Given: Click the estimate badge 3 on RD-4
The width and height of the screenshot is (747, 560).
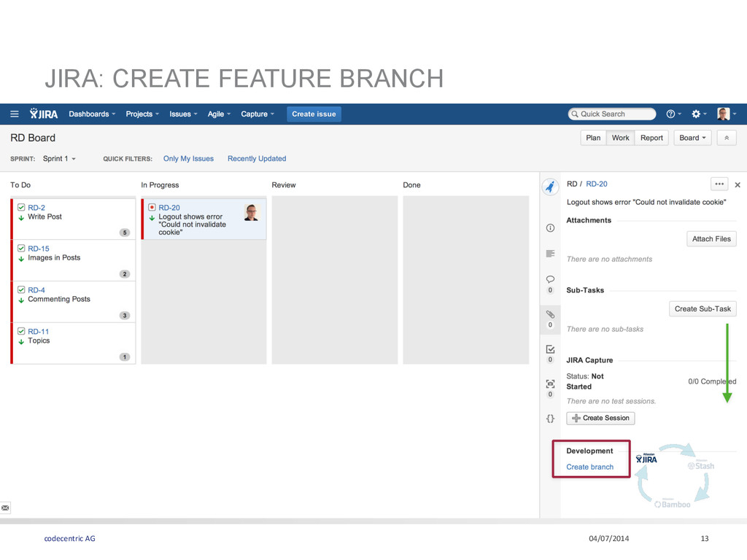Looking at the screenshot, I should (x=125, y=315).
